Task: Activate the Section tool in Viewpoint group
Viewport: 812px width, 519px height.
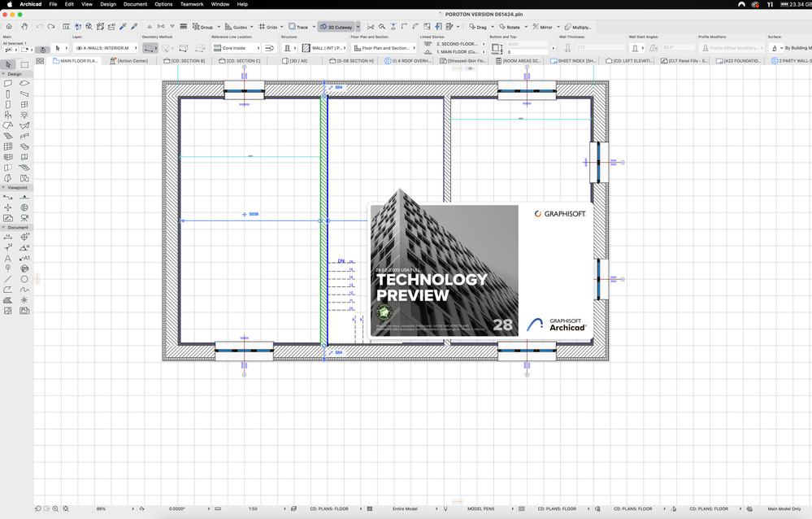Action: pos(8,197)
